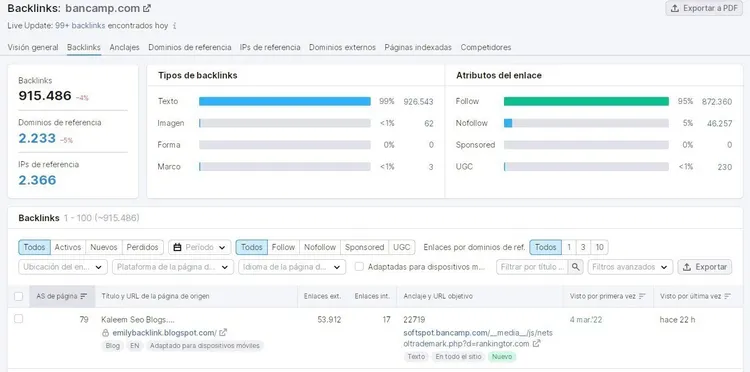The width and height of the screenshot is (750, 372).
Task: Click 'Enlaces ext.' column header
Action: (322, 296)
